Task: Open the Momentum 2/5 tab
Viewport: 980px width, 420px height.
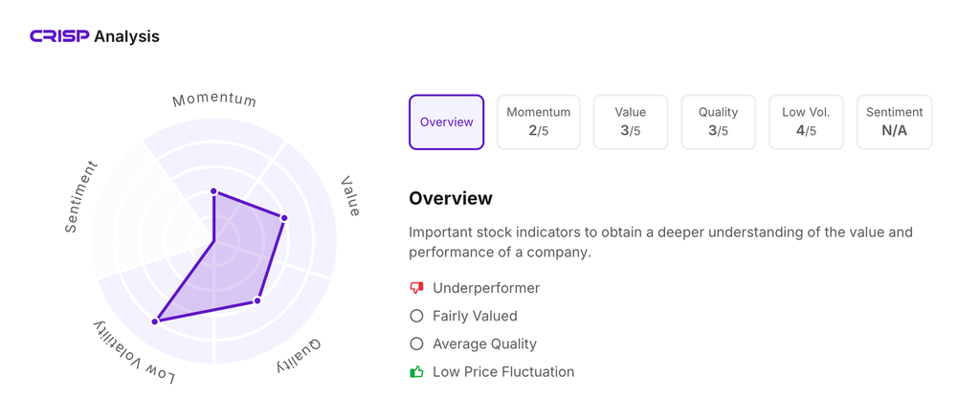Action: coord(538,122)
